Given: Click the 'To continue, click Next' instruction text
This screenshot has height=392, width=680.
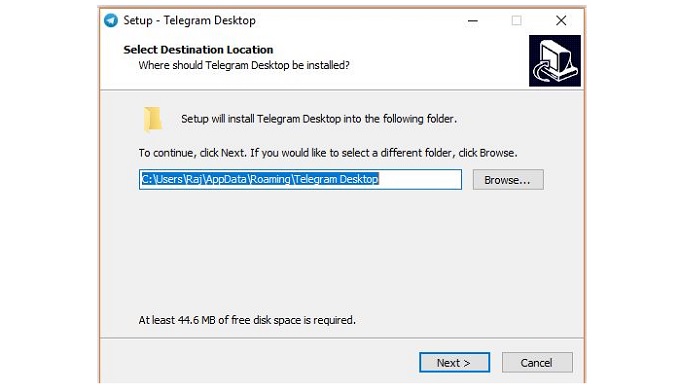Looking at the screenshot, I should coord(328,153).
